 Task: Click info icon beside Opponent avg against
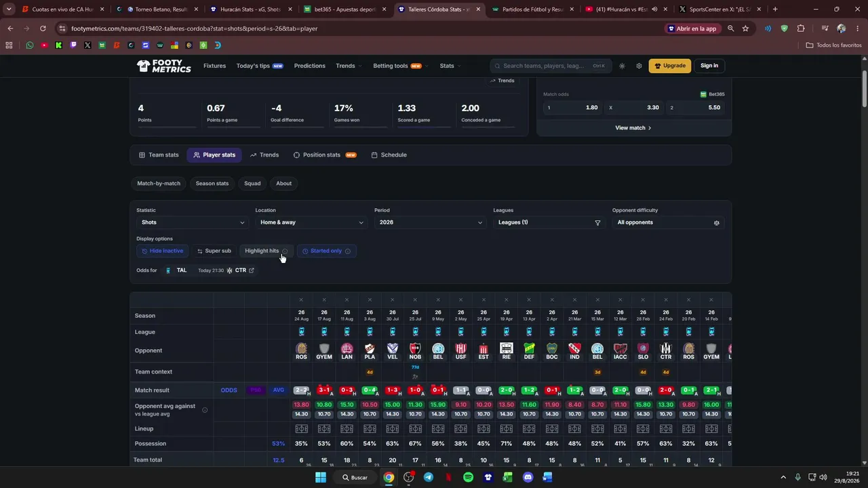pyautogui.click(x=205, y=410)
